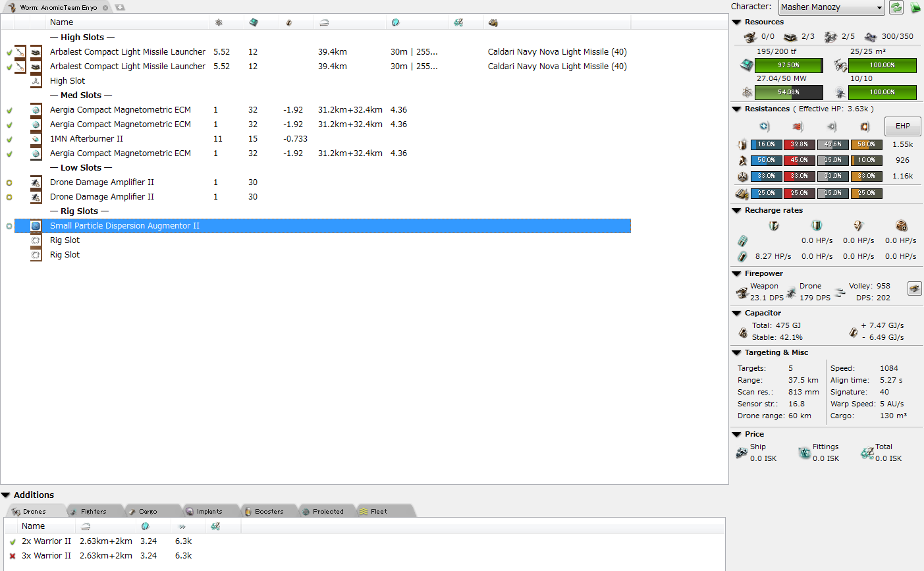
Task: Click the 1MN Afterburner II module icon
Action: tap(36, 139)
